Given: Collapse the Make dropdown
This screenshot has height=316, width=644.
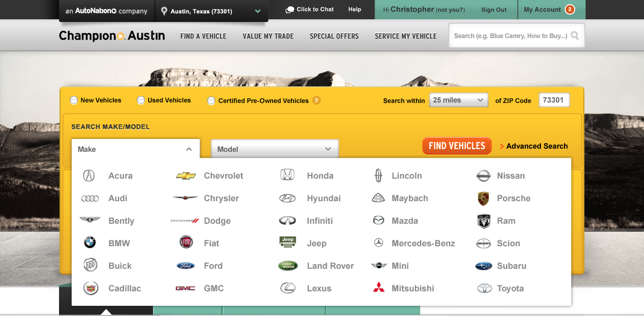Looking at the screenshot, I should 136,149.
